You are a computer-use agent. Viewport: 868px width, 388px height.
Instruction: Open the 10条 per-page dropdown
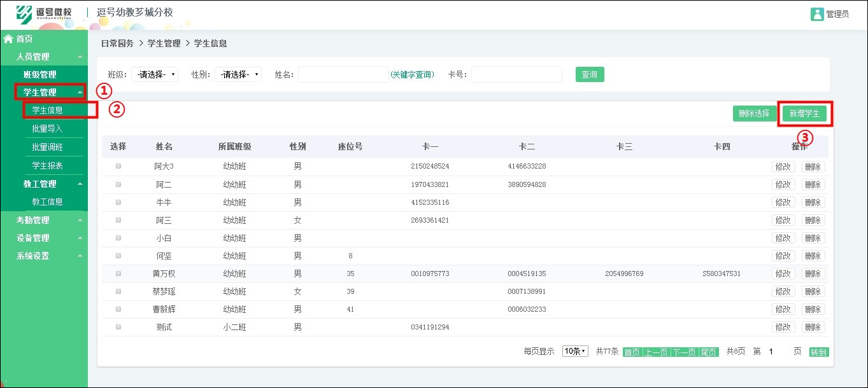(574, 350)
